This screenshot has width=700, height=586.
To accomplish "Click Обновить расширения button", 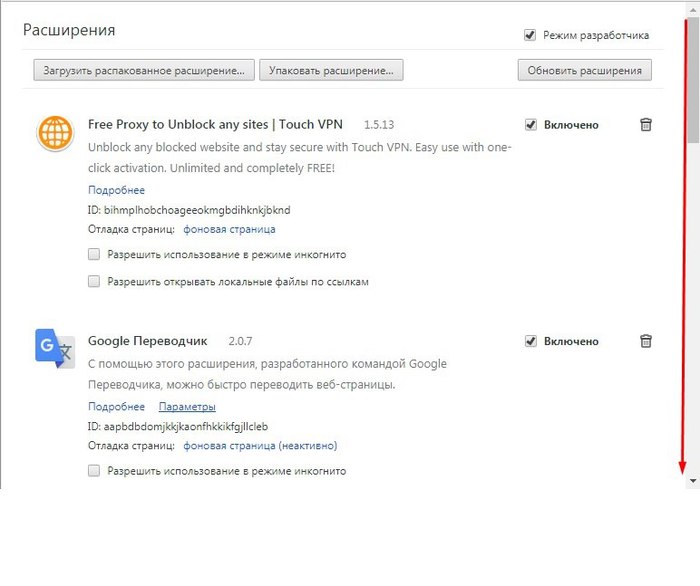I will coord(584,70).
